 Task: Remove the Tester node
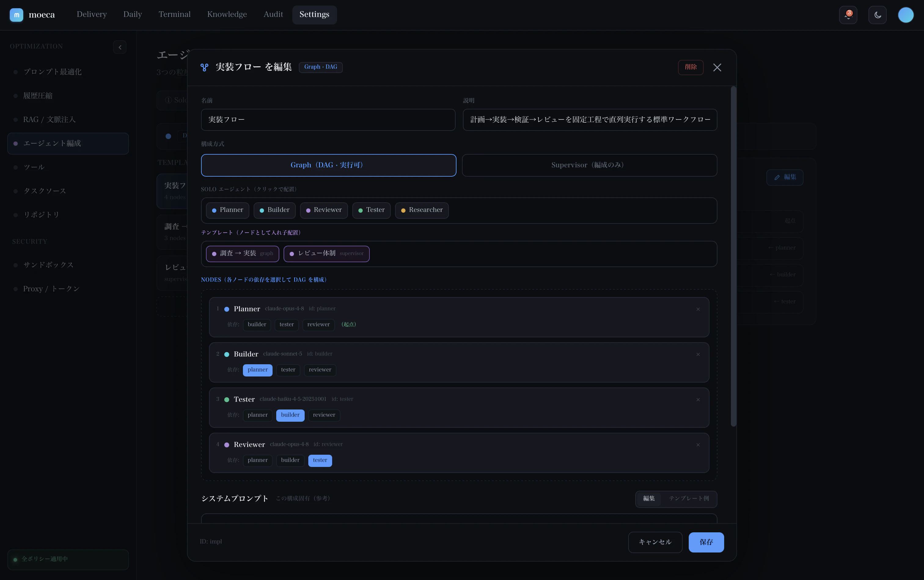point(698,400)
